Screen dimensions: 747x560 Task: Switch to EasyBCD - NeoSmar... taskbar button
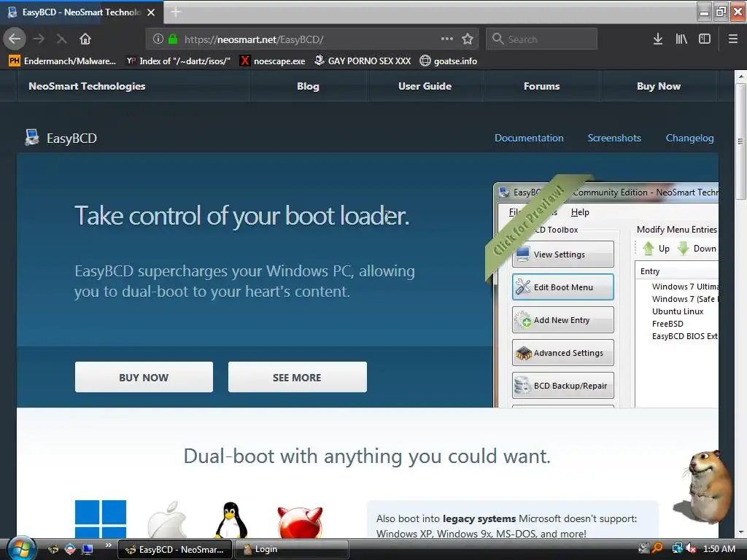(x=175, y=550)
